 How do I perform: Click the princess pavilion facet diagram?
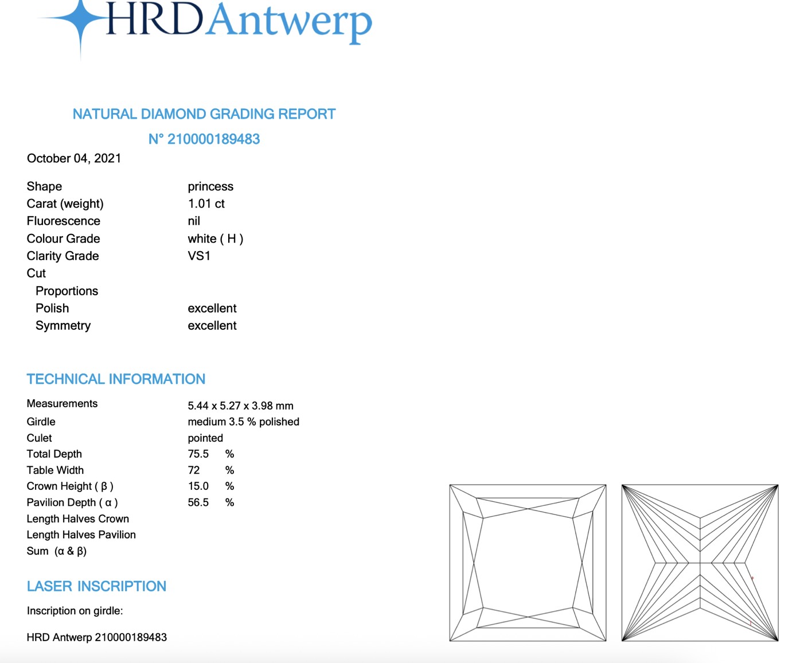pos(700,563)
